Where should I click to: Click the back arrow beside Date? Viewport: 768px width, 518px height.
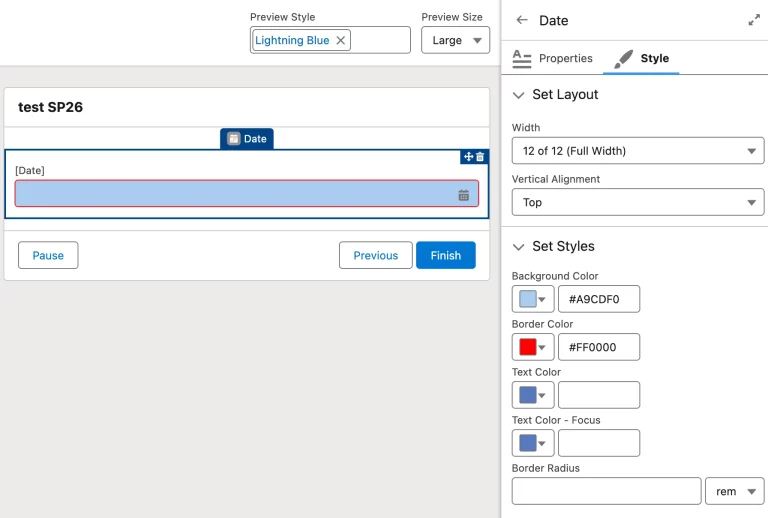point(522,20)
